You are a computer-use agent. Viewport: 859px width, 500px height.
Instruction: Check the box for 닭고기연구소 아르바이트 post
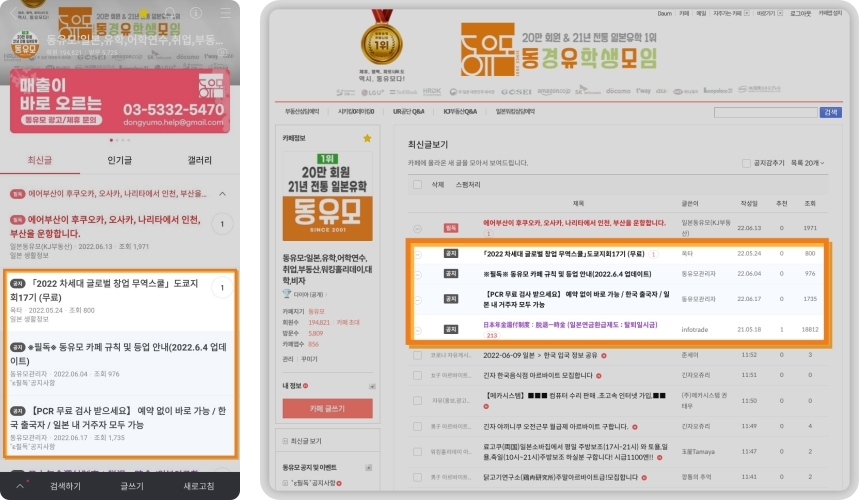click(417, 477)
